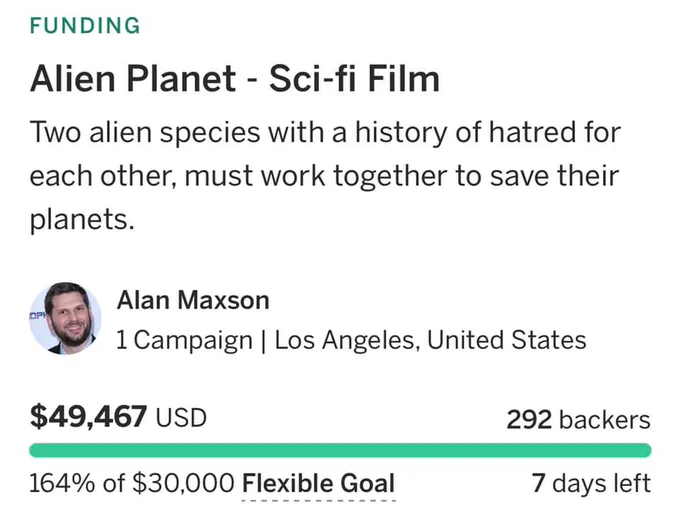Click the Alan Maxson creator name
Viewport: 680px width, 527px height.
click(x=193, y=300)
